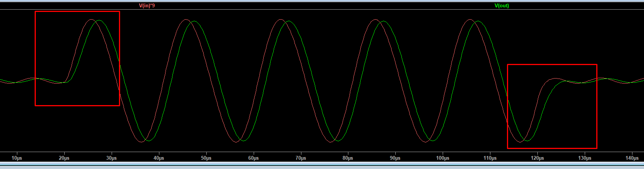644x169 pixels.
Task: Click the 40µs time axis label
Action: click(159, 158)
